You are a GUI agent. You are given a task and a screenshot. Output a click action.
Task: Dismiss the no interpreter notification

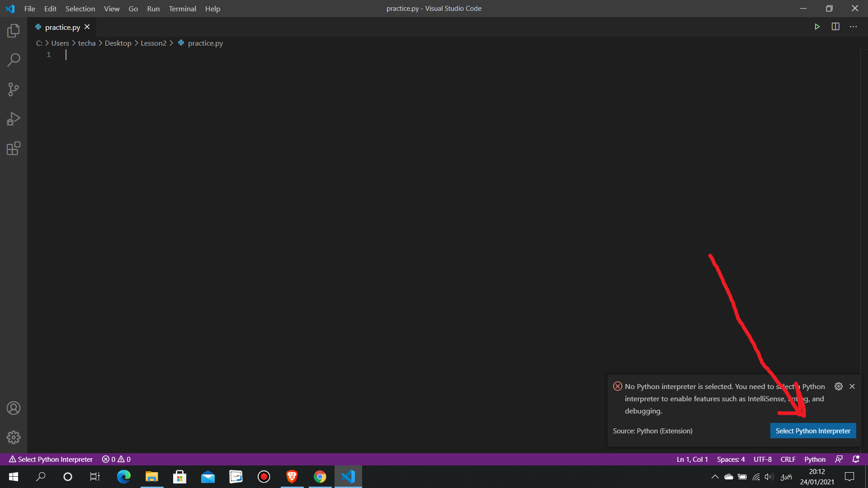[x=852, y=386]
